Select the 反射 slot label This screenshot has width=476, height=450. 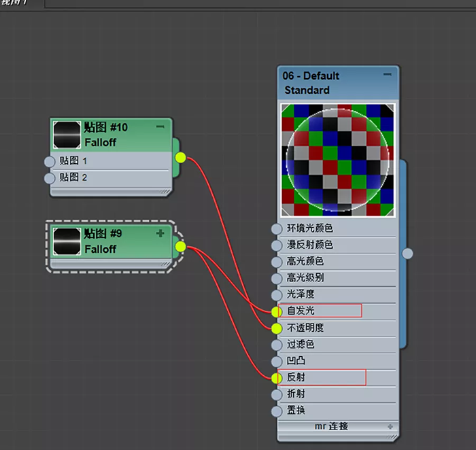click(296, 377)
